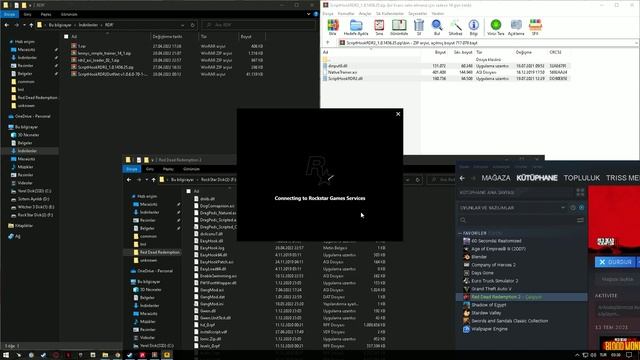
Task: Click up arrow in RDR Explorer window
Action: [31, 25]
